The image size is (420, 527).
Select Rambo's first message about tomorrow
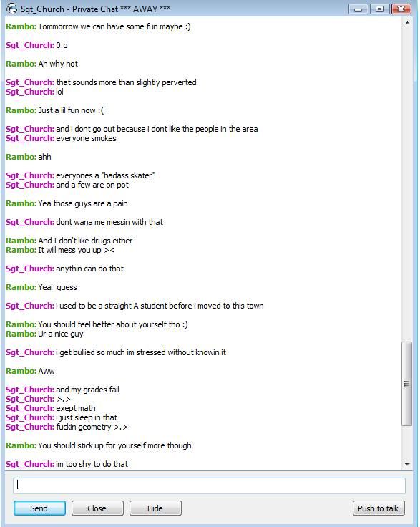98,26
